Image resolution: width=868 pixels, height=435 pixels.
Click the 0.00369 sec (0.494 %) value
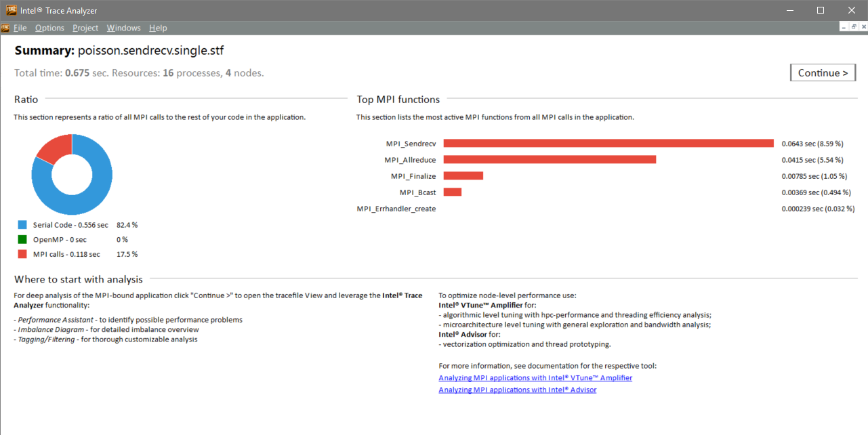(x=817, y=192)
